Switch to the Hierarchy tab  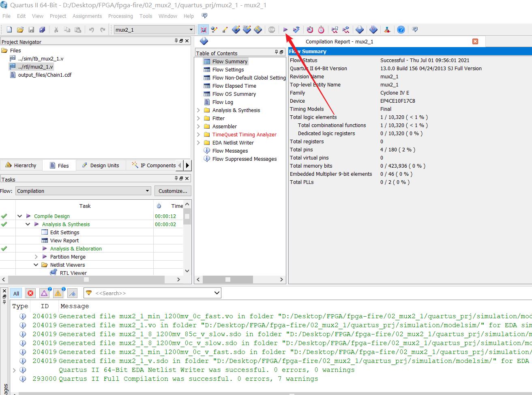click(21, 165)
